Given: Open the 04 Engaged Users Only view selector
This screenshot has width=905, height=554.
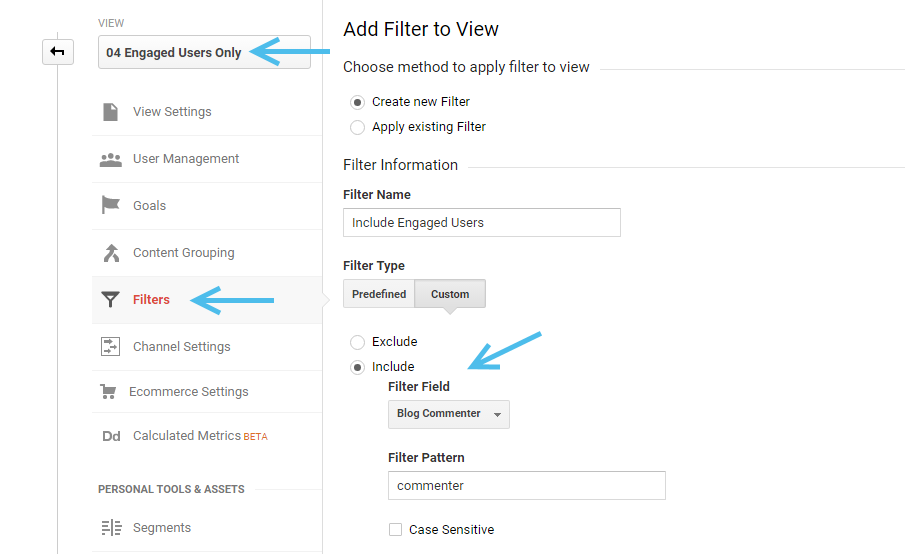Looking at the screenshot, I should pos(204,52).
